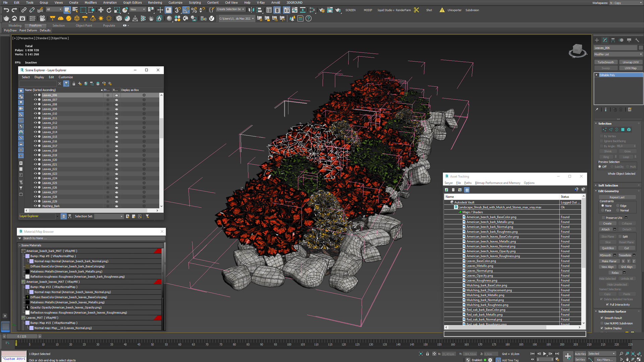Toggle the Angle Snap icon
This screenshot has height=362, width=644.
tap(186, 10)
